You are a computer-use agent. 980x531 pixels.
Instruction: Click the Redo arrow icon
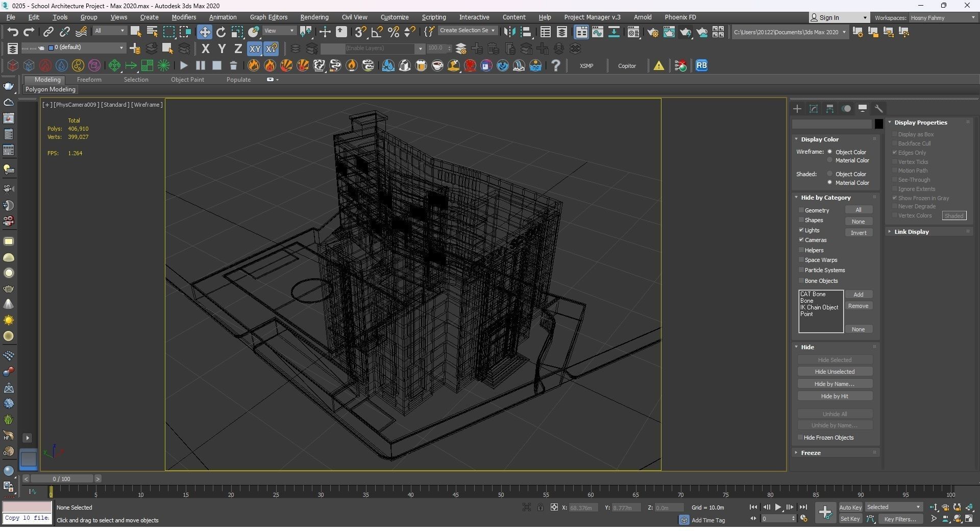tap(29, 32)
